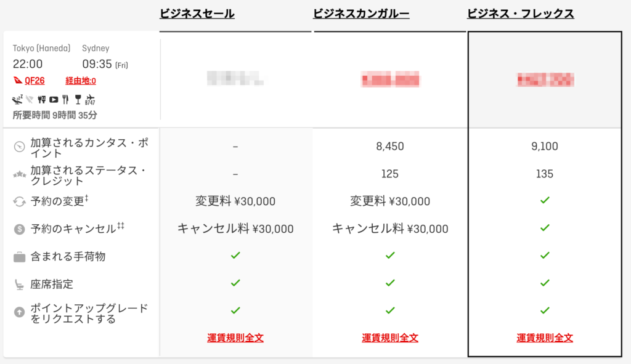The height and width of the screenshot is (364, 631).
Task: Click the booking change arrows icon
Action: [19, 201]
